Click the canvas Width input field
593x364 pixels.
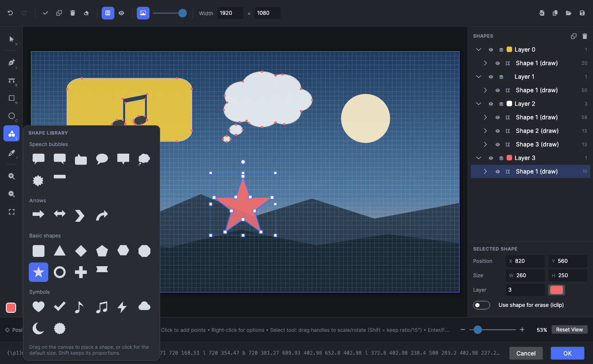[x=230, y=13]
